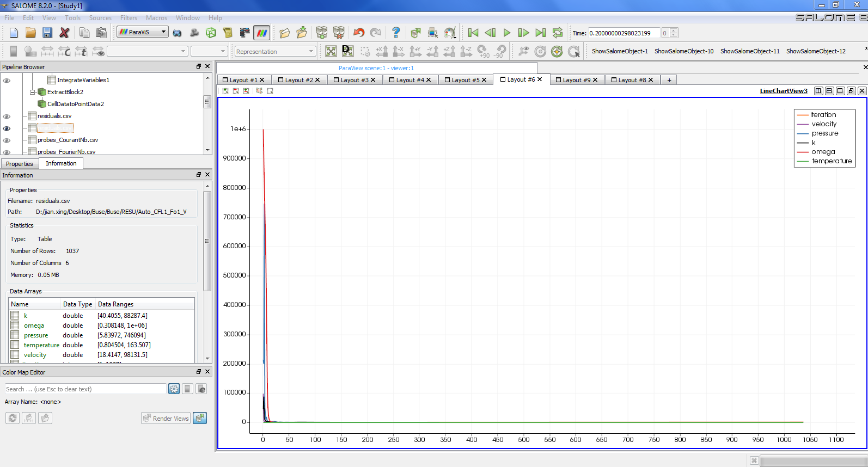
Task: Open the Filters menu
Action: 129,18
